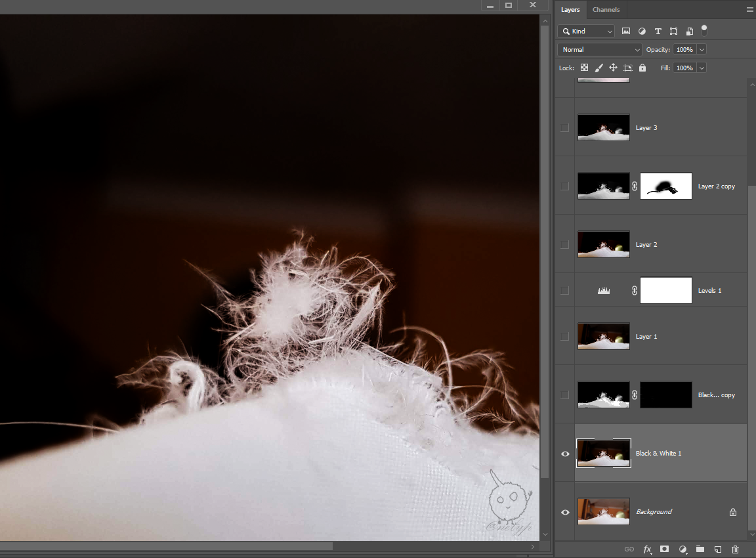Add a layer mask from bottom bar
756x558 pixels.
coord(664,549)
